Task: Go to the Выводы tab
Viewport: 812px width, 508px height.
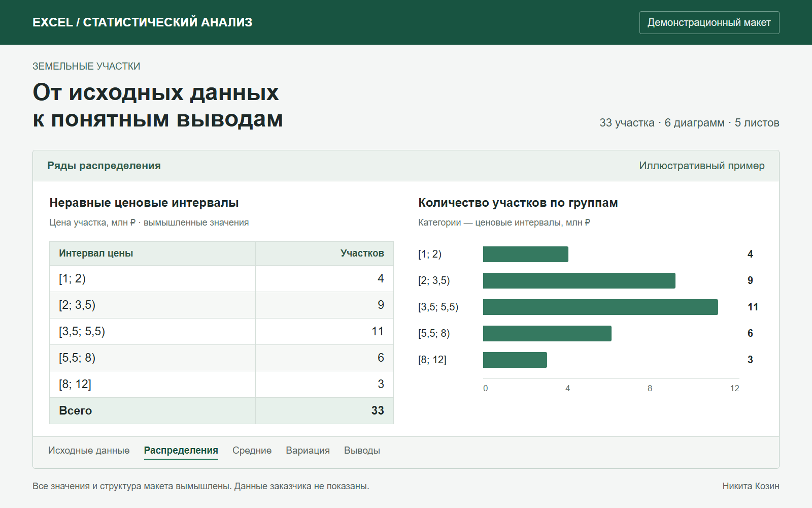Action: click(362, 451)
